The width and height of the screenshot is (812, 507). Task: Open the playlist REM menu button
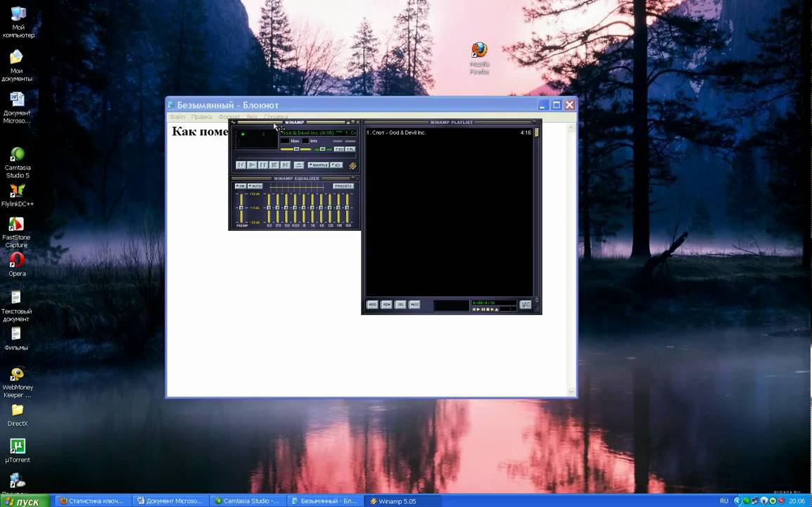coord(386,304)
